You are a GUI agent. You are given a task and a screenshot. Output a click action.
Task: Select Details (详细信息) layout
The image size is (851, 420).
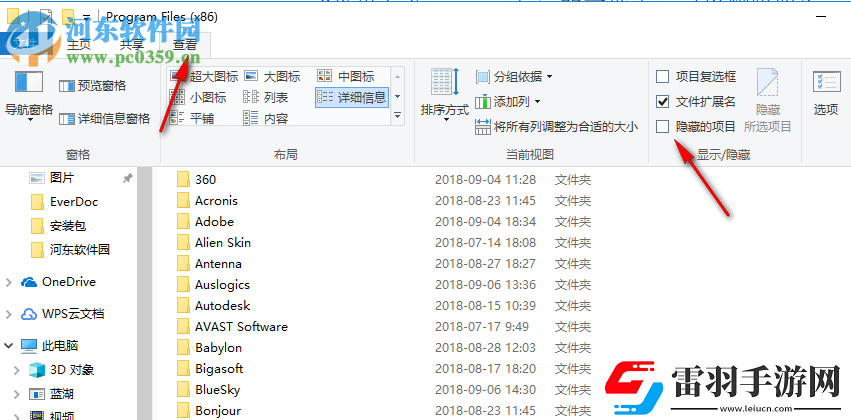click(x=352, y=98)
